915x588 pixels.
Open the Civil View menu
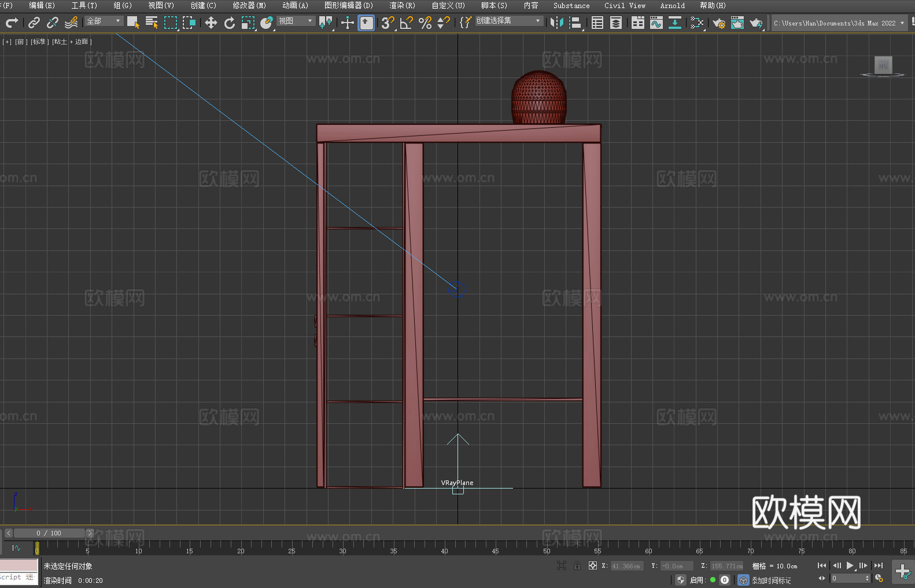pos(625,5)
